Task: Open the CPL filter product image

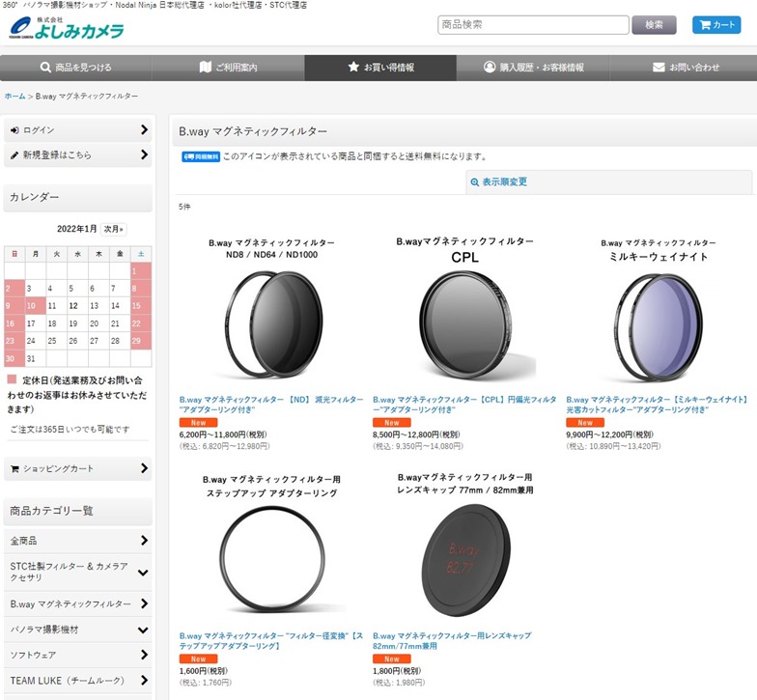Action: point(465,309)
